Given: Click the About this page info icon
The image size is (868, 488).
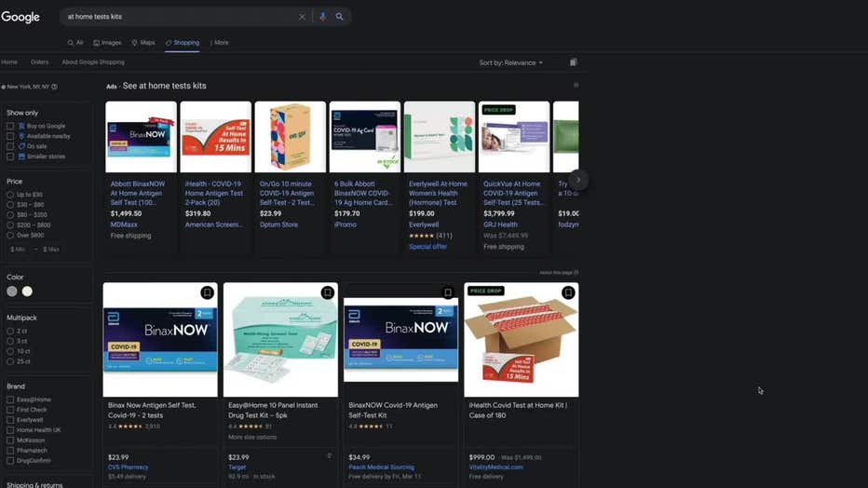Looking at the screenshot, I should point(576,273).
